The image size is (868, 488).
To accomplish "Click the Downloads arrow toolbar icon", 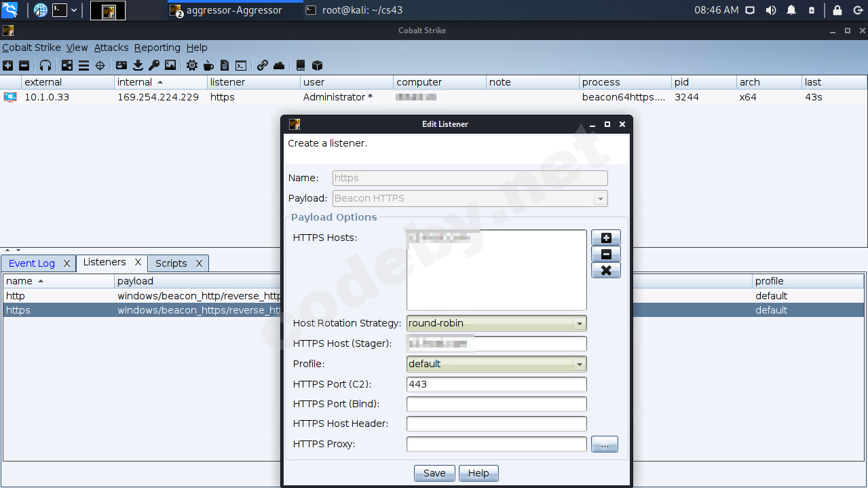I will pos(138,65).
